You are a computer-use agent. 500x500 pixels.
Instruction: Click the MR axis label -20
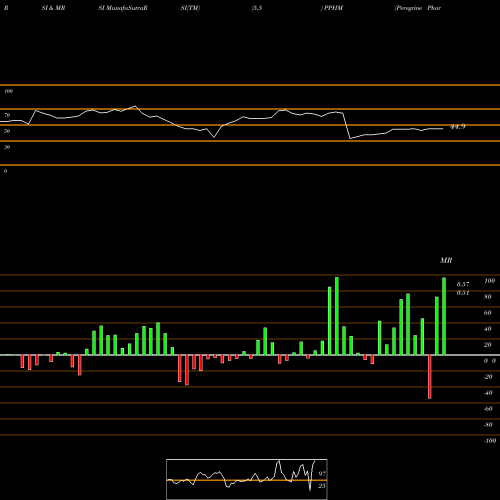coord(488,377)
